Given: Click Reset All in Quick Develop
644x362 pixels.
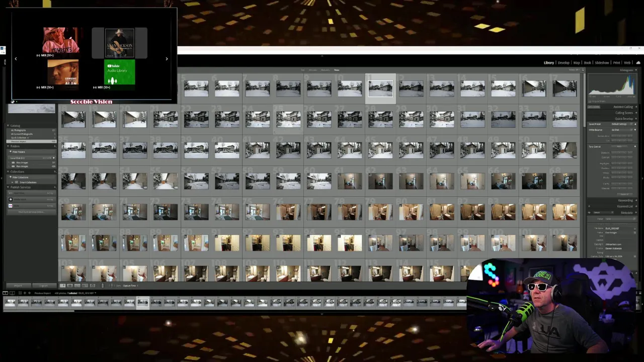Looking at the screenshot, I should click(x=624, y=194).
